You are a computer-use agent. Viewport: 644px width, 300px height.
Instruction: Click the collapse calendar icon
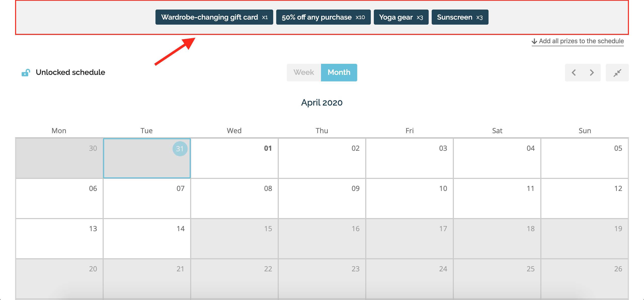tap(617, 73)
